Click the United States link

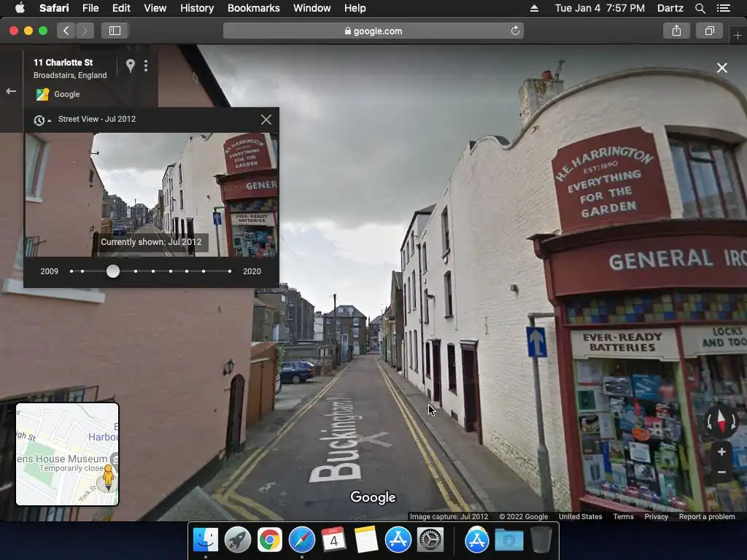[580, 517]
